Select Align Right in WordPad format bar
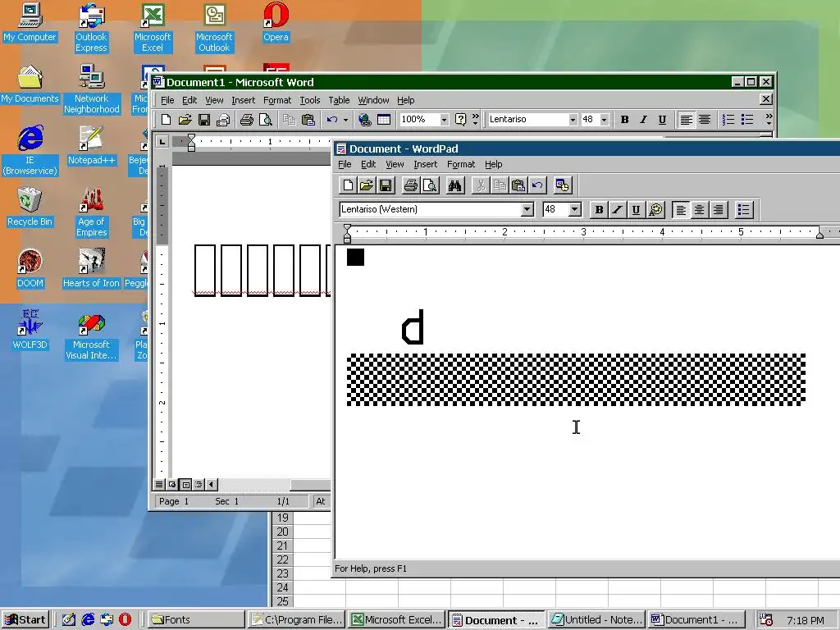 point(718,209)
